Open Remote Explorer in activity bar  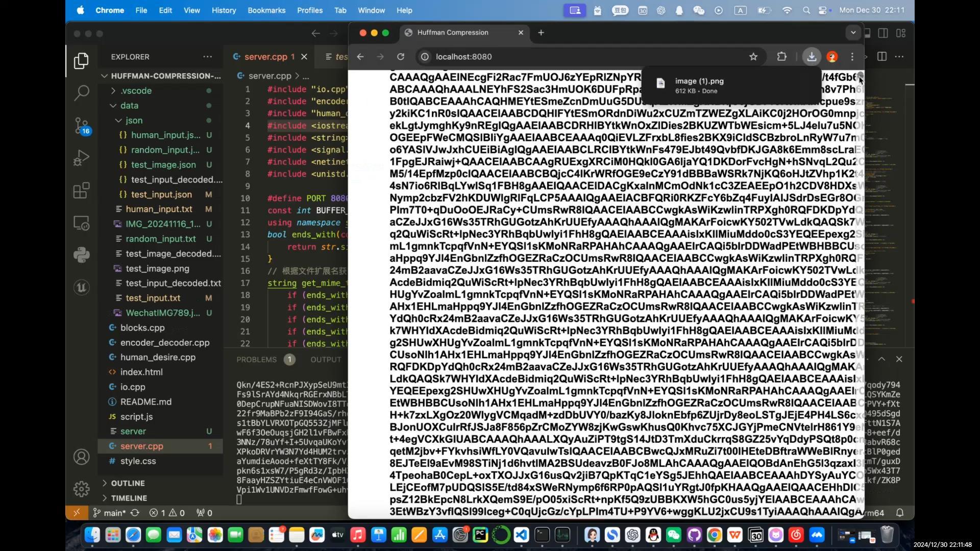click(81, 223)
